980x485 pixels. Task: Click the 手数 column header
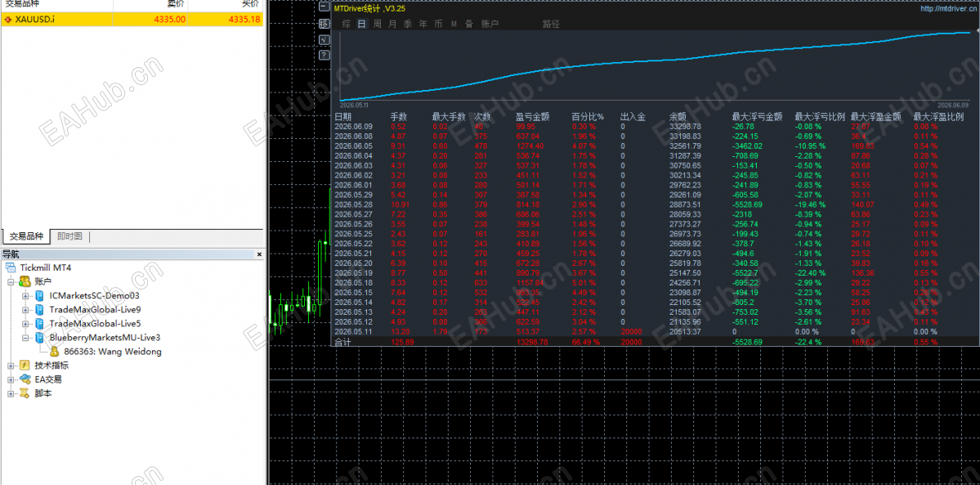399,117
